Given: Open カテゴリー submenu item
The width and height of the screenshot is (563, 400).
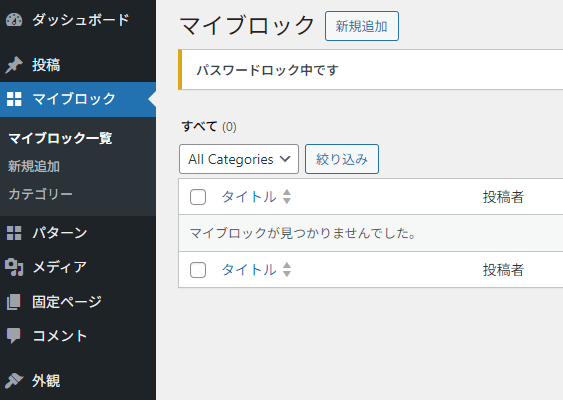Looking at the screenshot, I should (x=40, y=194).
